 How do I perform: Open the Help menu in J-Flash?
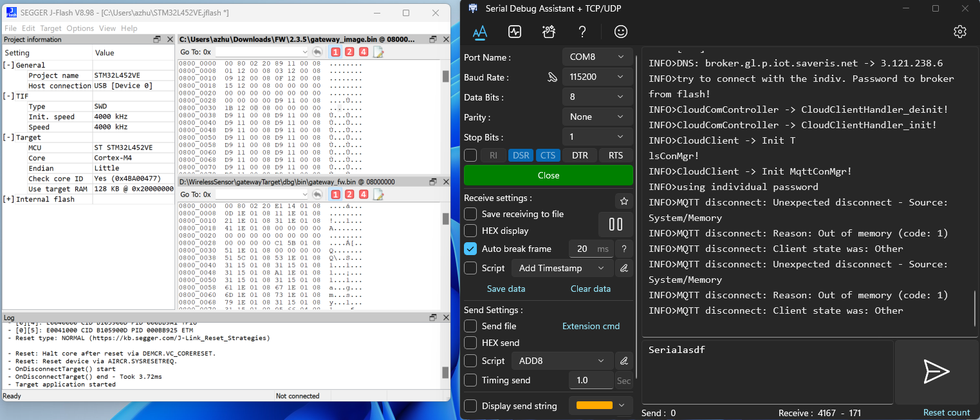click(x=129, y=28)
